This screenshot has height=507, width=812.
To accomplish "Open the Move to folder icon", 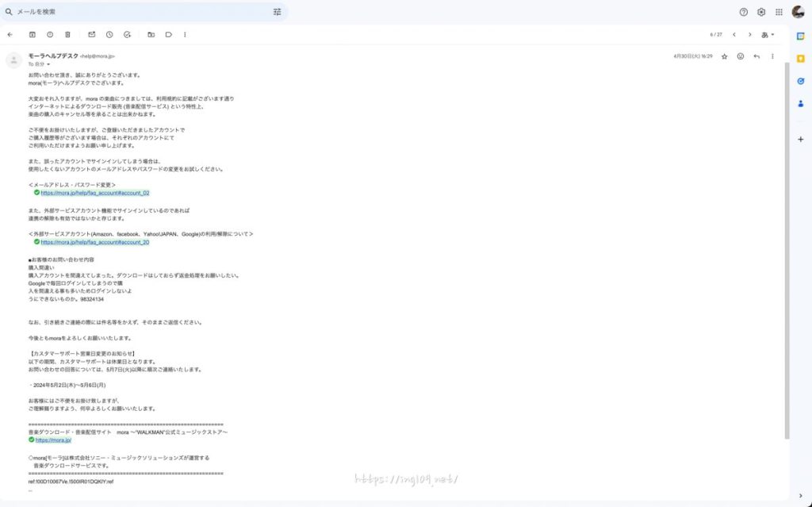I will click(x=151, y=35).
